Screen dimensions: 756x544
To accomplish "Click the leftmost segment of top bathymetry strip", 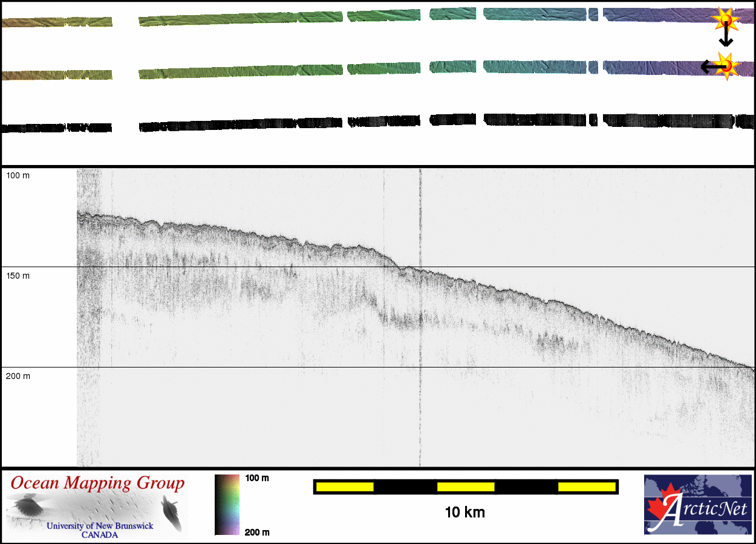I will 57,22.
